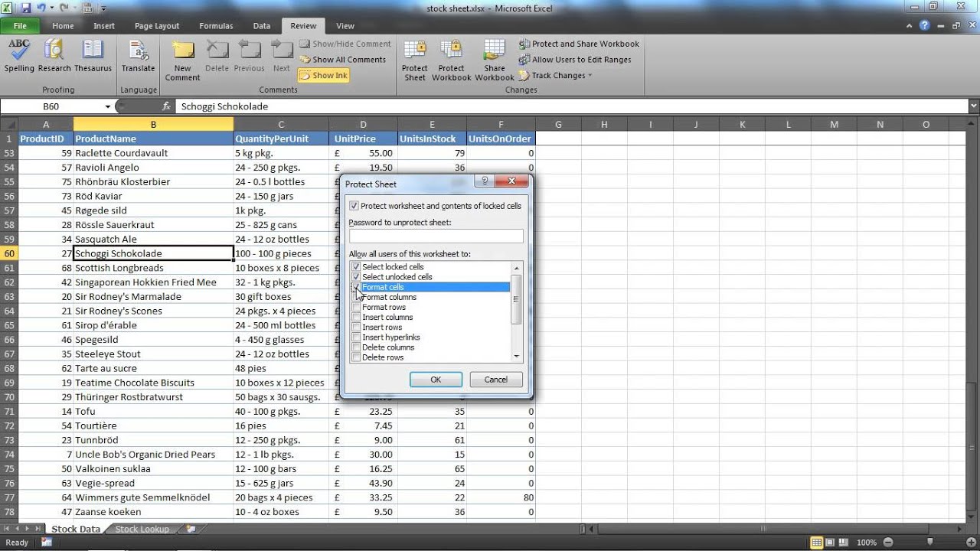Viewport: 980px width, 551px height.
Task: Open the Track Changes dropdown
Action: pos(556,76)
